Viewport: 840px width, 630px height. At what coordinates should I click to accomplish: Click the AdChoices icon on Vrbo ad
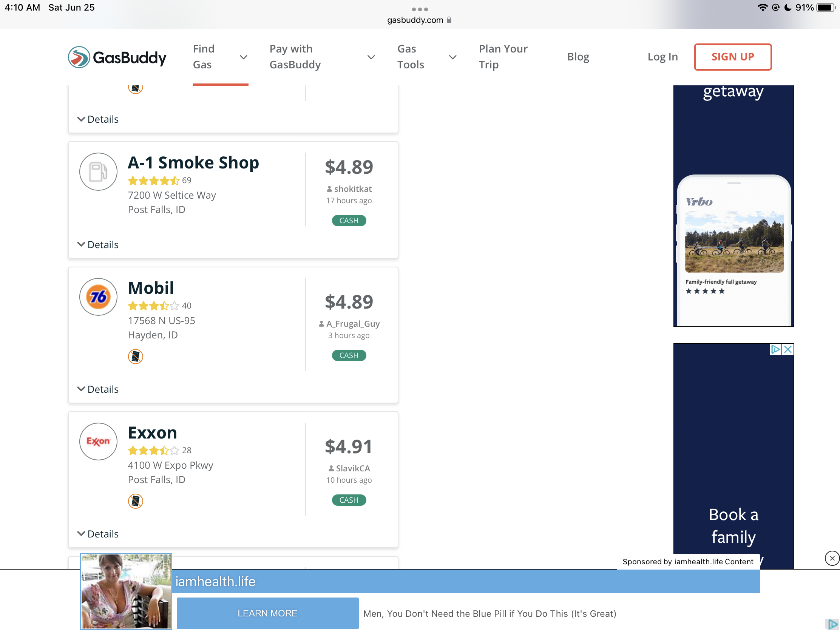(775, 349)
